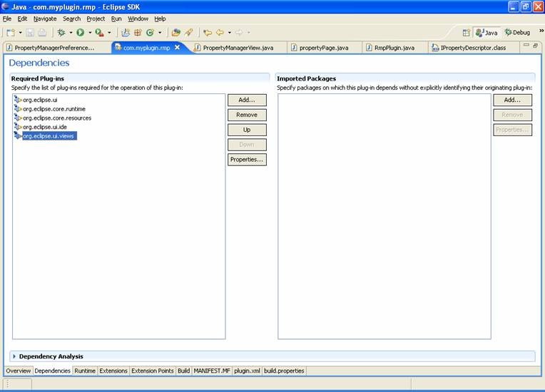
Task: Click the Back navigation arrow icon
Action: click(220, 33)
